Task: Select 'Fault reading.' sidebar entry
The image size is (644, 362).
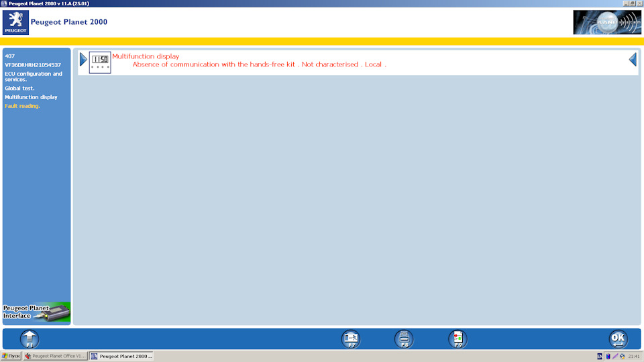Action: click(23, 106)
